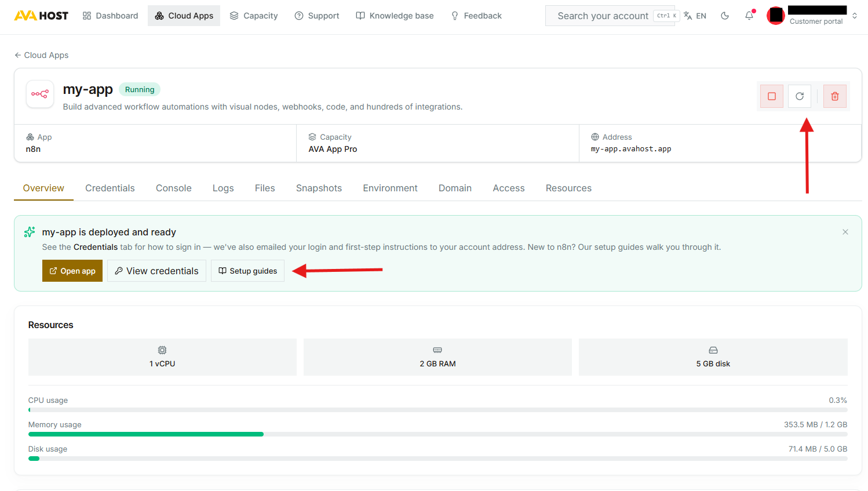Switch to the Console tab

(x=174, y=188)
